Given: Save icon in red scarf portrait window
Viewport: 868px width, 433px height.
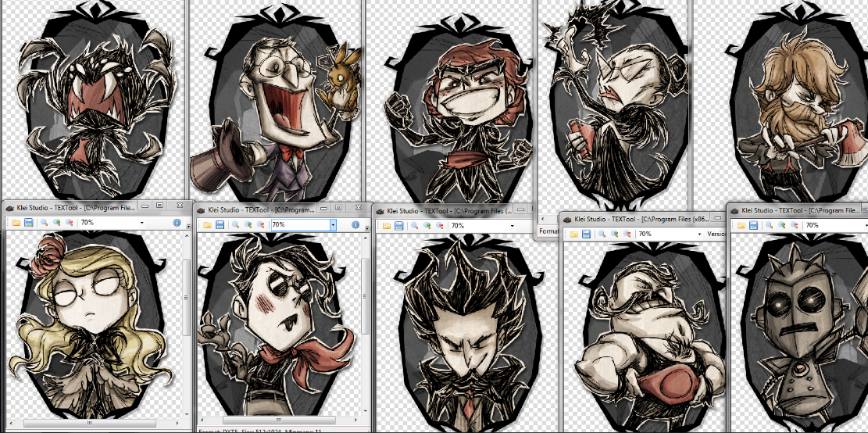Looking at the screenshot, I should [220, 225].
